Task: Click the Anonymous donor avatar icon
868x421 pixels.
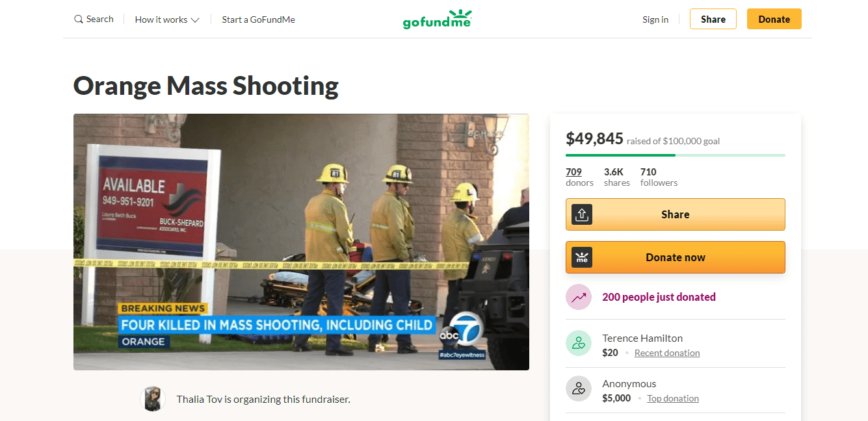Action: 579,389
